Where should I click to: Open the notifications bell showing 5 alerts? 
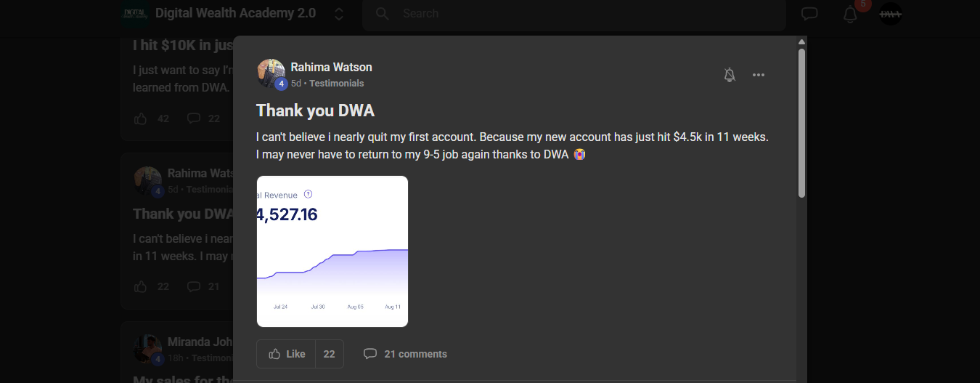tap(850, 14)
